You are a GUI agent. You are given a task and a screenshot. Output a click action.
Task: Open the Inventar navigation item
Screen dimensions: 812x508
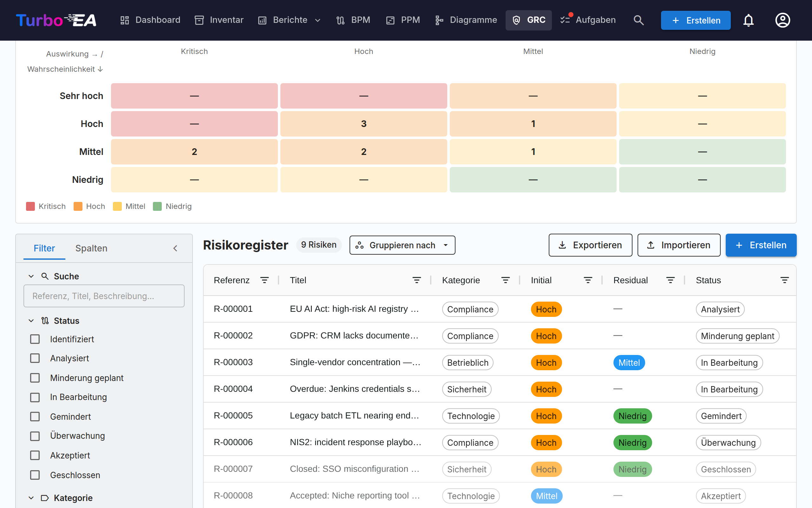[219, 20]
